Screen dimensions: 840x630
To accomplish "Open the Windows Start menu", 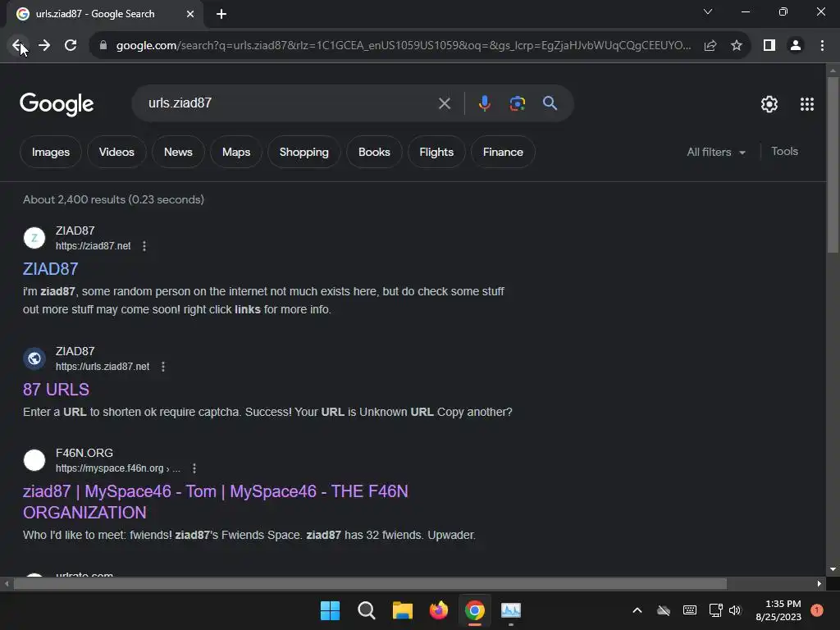I will [330, 610].
